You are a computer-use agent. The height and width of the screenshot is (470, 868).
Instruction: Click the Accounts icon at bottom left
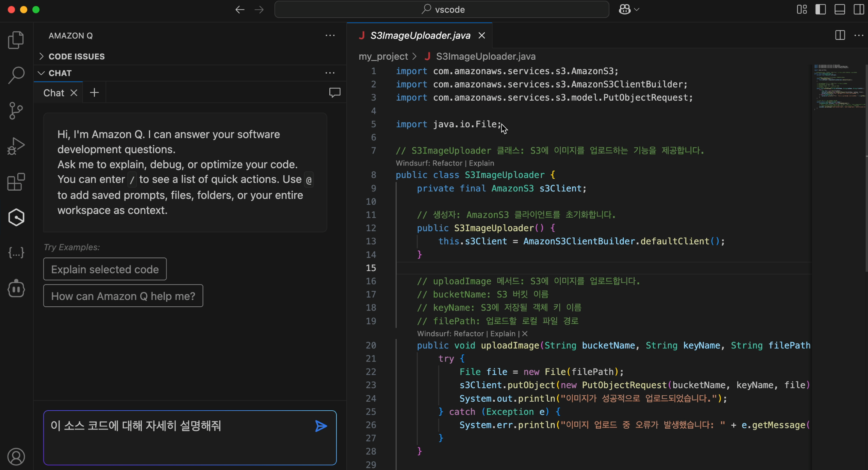pos(16,456)
